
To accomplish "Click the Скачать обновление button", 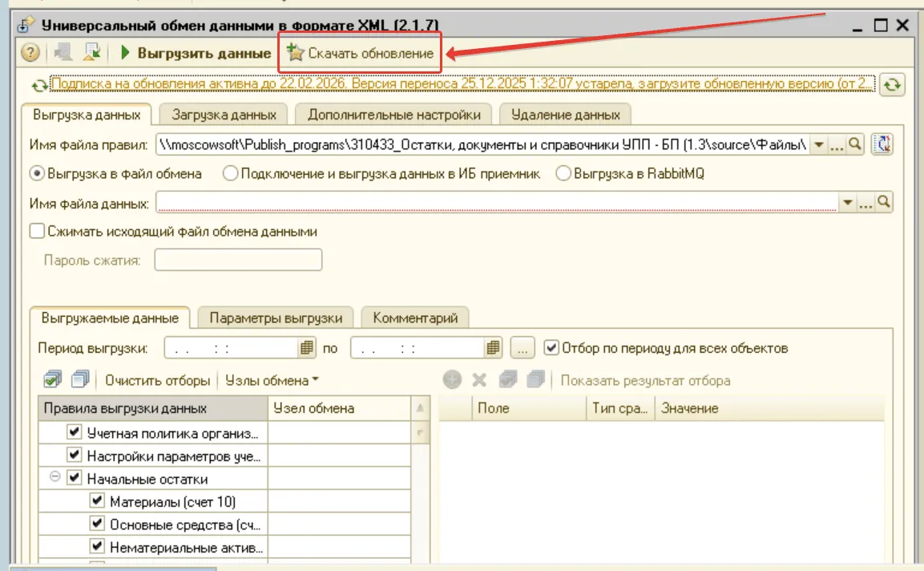I will point(361,54).
